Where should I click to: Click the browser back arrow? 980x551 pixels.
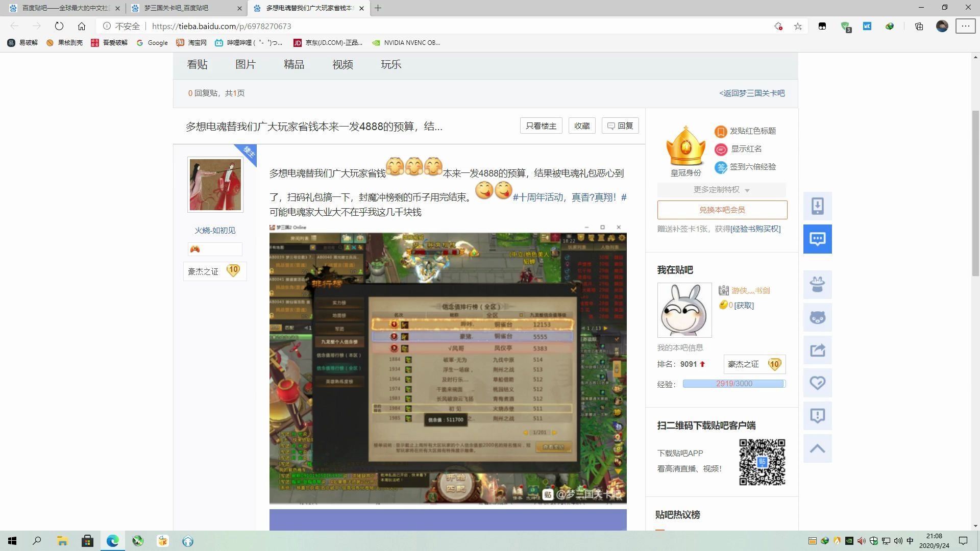[14, 26]
